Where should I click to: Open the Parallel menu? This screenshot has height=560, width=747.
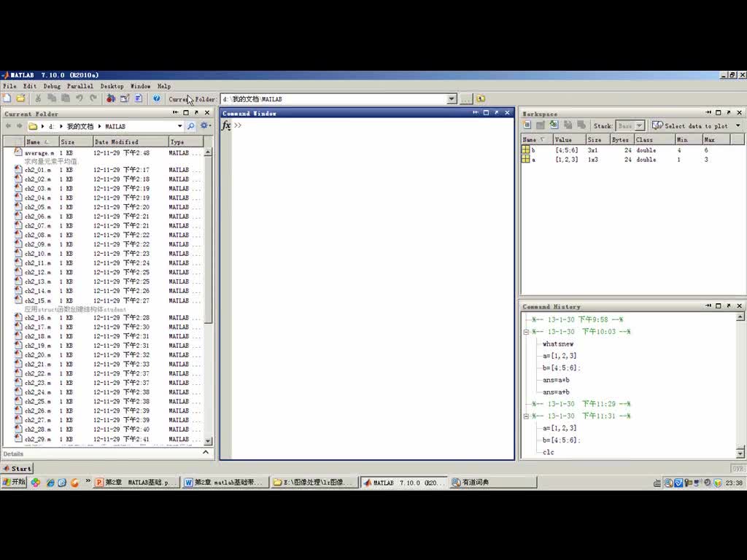(80, 86)
